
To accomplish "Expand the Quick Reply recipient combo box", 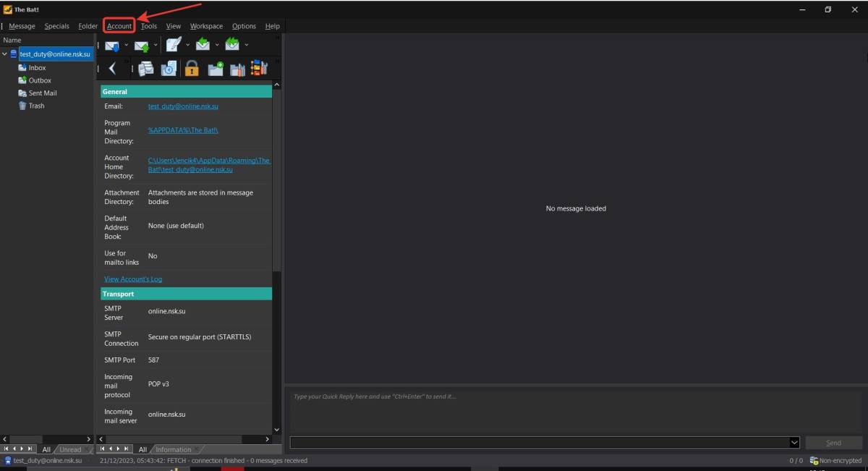I will 794,442.
